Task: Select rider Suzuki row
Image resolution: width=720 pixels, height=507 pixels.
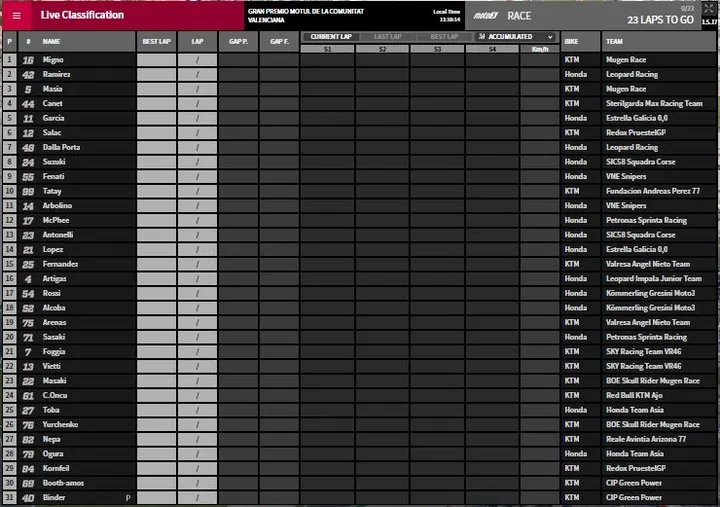Action: tap(360, 162)
